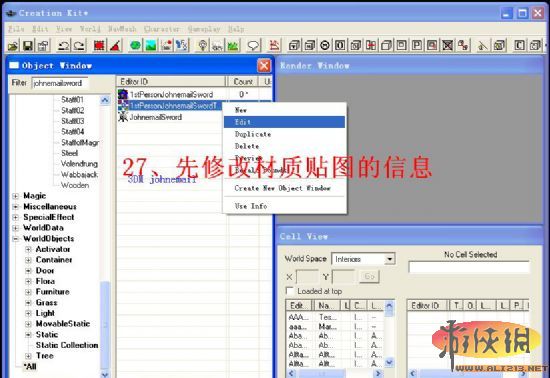
Task: Toggle the red angle snap icon
Action: coord(115,46)
